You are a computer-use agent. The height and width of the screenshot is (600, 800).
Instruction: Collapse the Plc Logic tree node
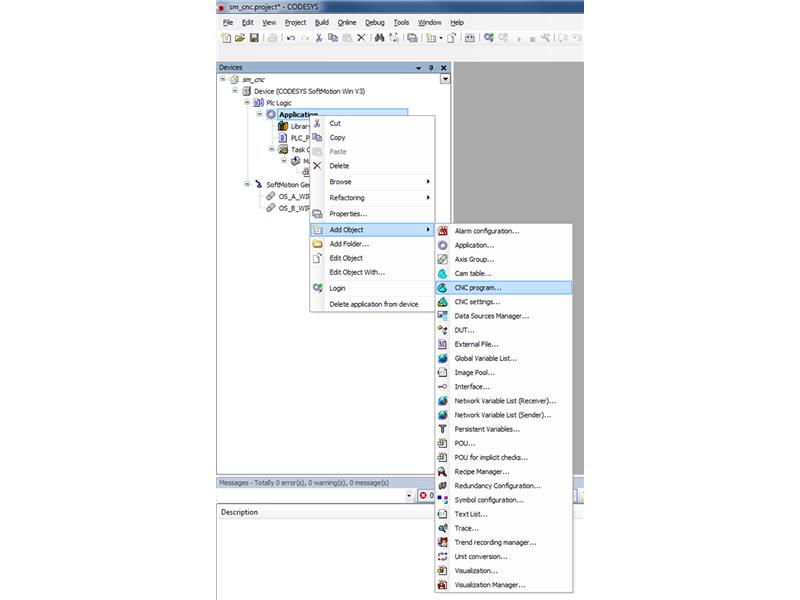[x=247, y=103]
